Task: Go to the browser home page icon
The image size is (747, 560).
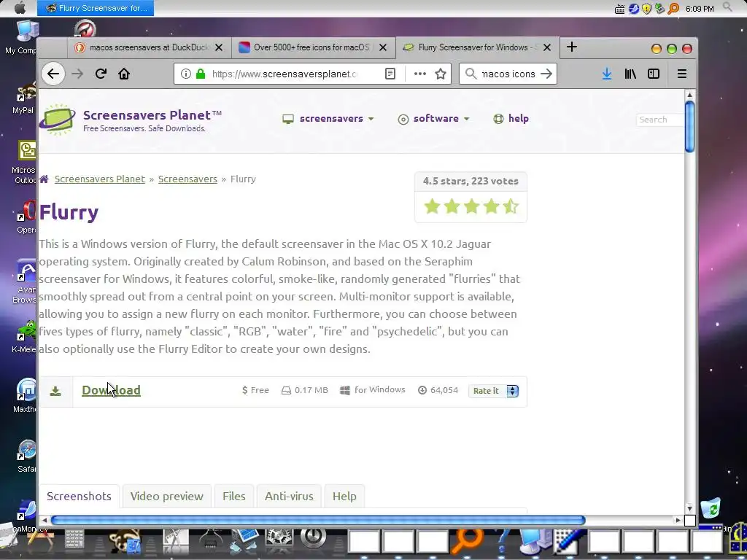Action: point(124,74)
